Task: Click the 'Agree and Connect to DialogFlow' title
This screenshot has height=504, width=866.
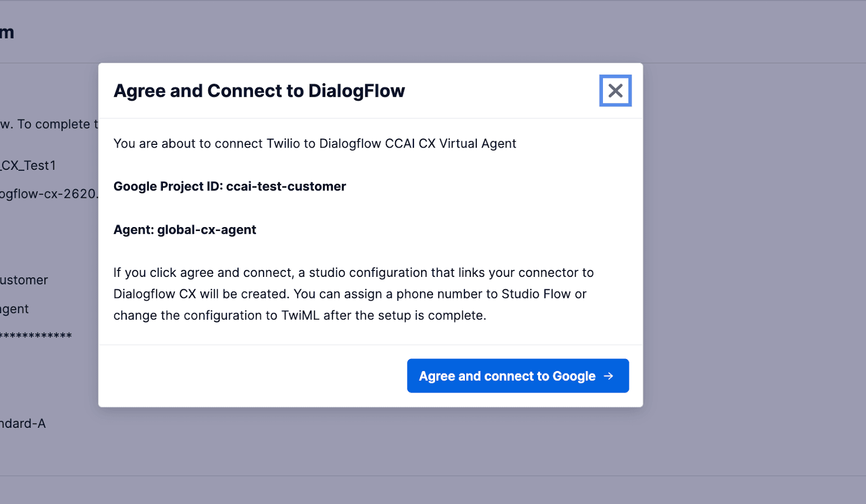Action: 259,91
